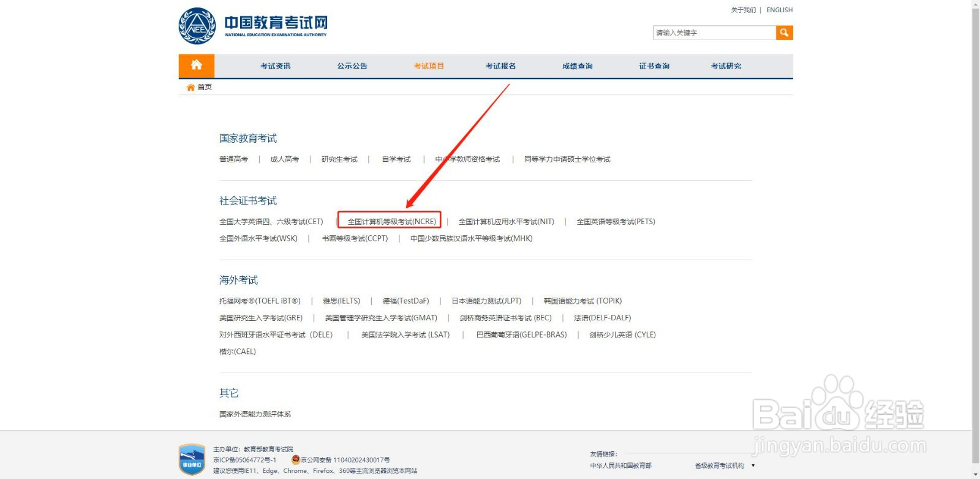
Task: Open 法语(DELF-DALF) link
Action: (603, 318)
